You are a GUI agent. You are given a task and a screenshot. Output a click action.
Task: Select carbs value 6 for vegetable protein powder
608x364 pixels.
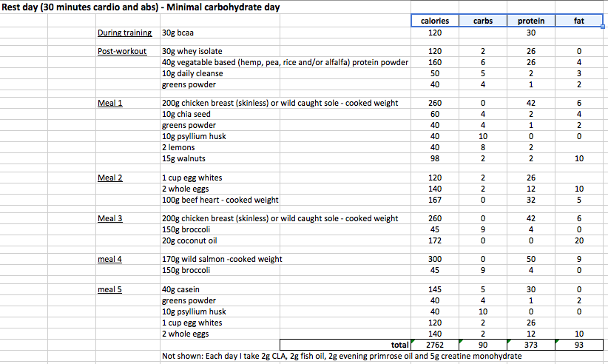(483, 62)
